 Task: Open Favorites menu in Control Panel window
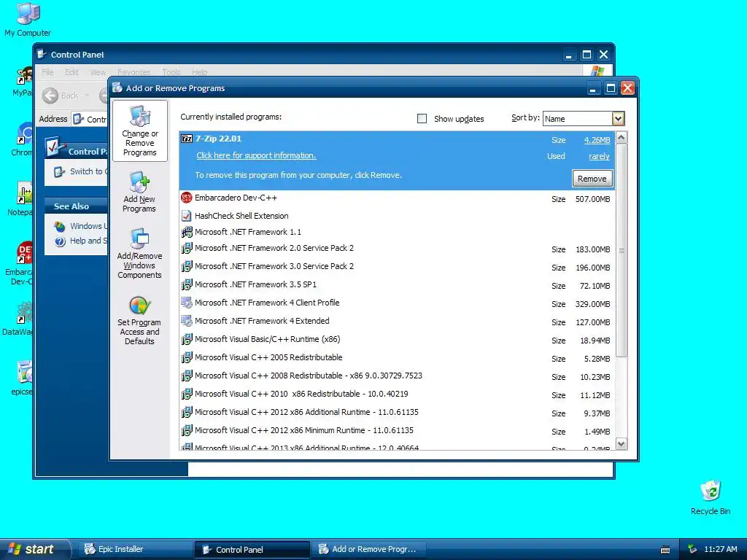click(134, 72)
